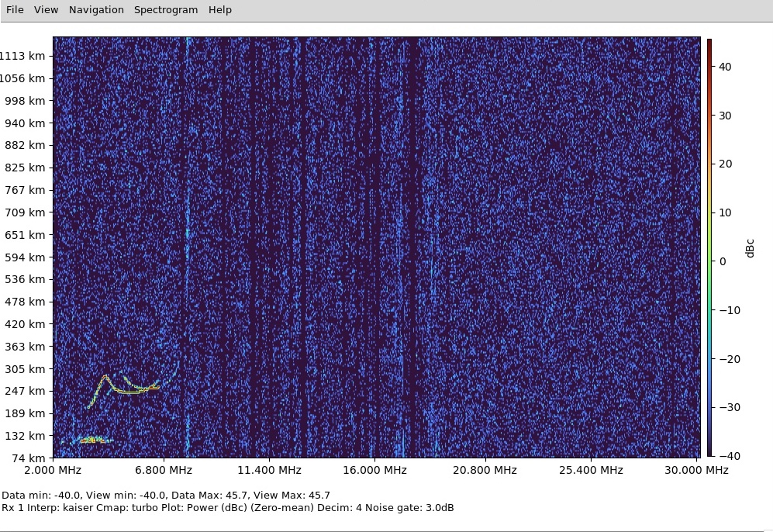The height and width of the screenshot is (532, 773).
Task: Open the File menu
Action: [x=15, y=10]
